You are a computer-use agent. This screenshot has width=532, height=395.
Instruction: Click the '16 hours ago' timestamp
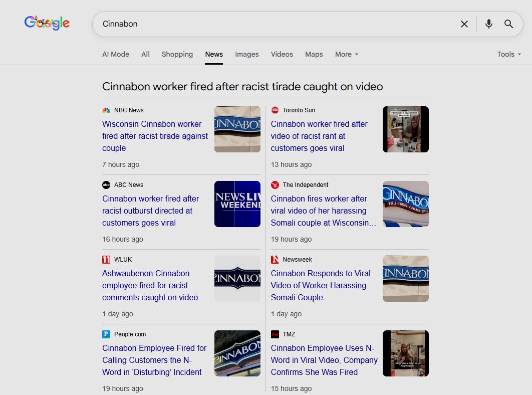123,239
